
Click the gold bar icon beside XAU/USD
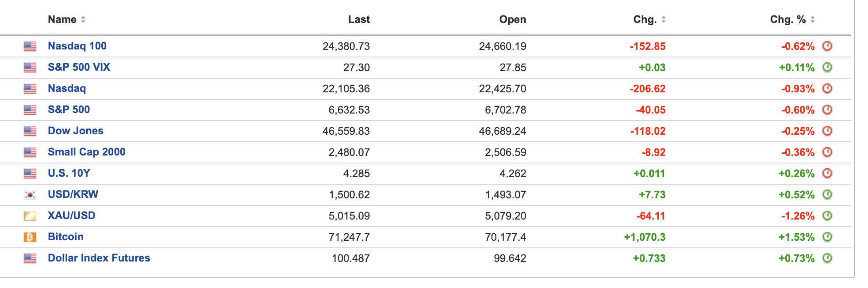point(30,216)
